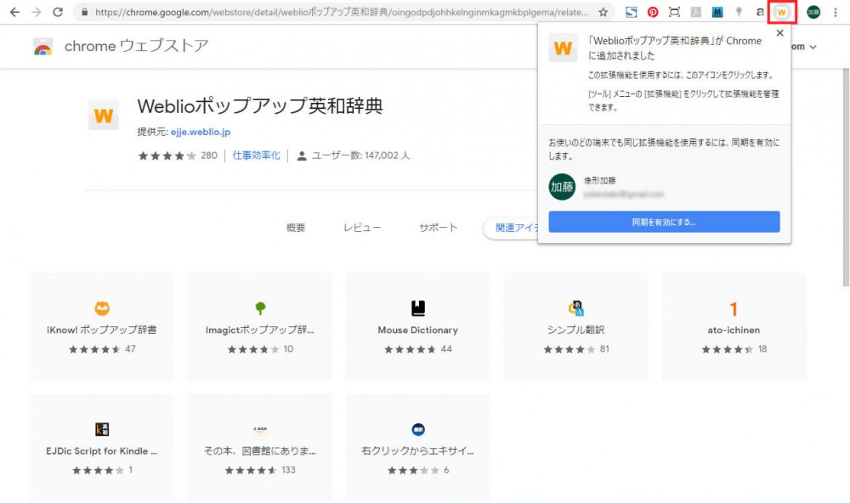Screen dimensions: 850x504
Task: Open iKnow! ポップアップ辞書 extension card
Action: 102,326
